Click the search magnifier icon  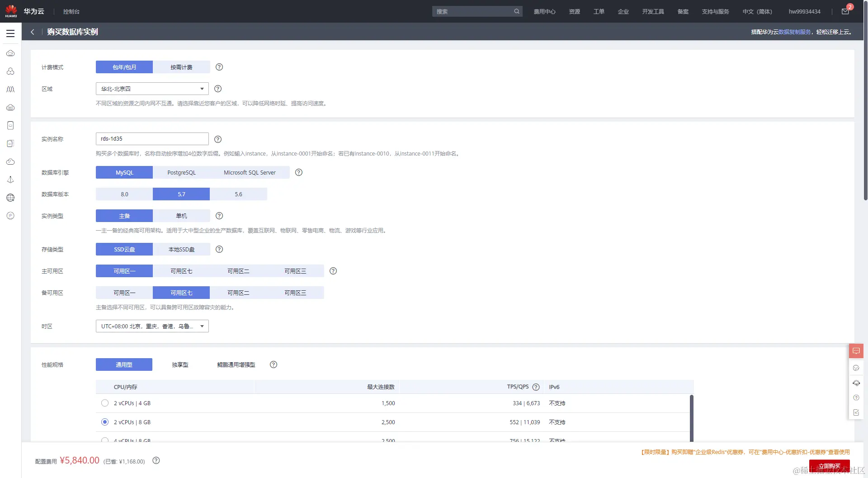point(517,11)
